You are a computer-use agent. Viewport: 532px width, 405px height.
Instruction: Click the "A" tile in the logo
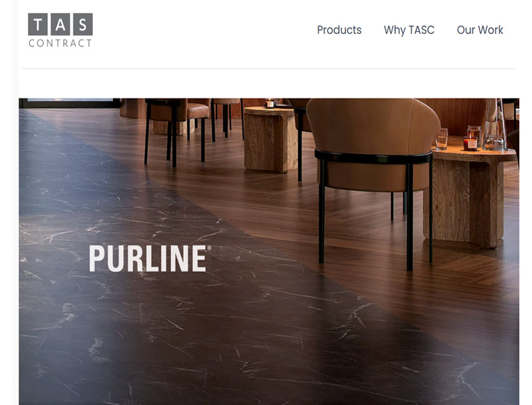coord(60,24)
